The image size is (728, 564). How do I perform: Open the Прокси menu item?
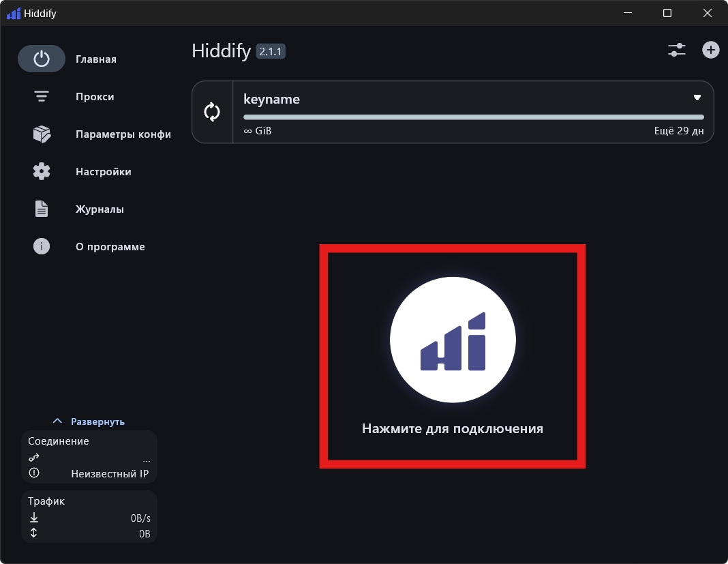[x=95, y=97]
